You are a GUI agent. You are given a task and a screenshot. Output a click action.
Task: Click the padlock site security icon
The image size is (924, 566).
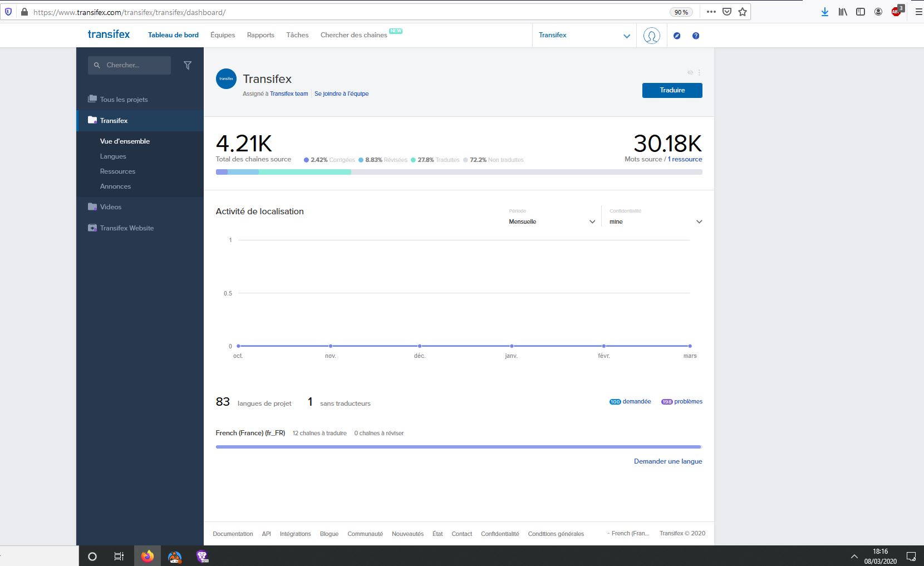(24, 12)
